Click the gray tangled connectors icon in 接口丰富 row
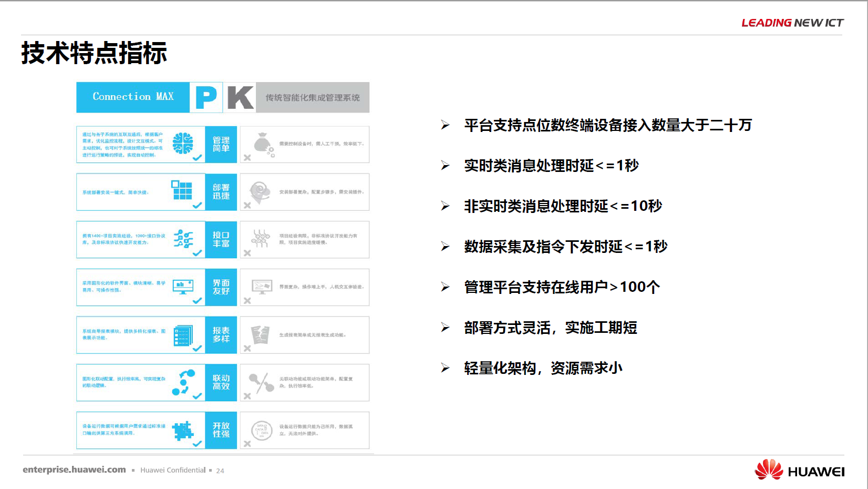Image resolution: width=868 pixels, height=489 pixels. click(261, 239)
